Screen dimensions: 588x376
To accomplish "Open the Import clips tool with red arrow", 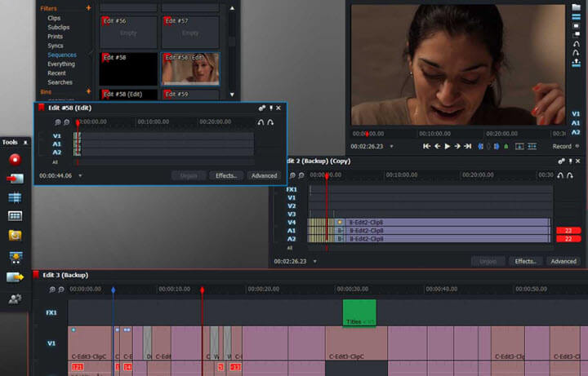I will point(14,178).
